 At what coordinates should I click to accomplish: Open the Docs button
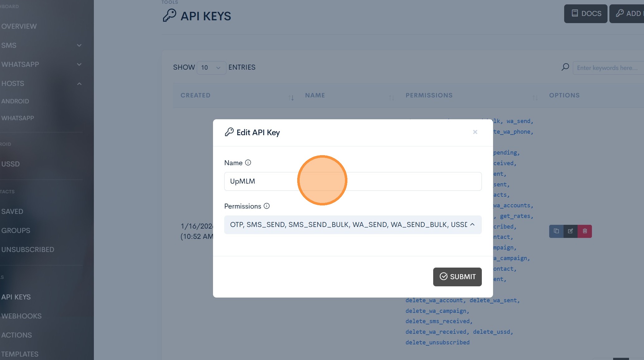pyautogui.click(x=585, y=14)
